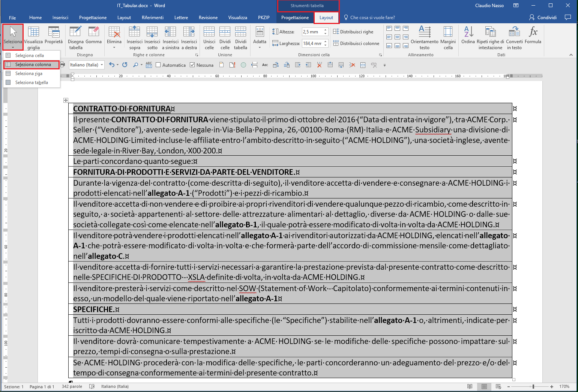Click Unisci celle icon
The width and height of the screenshot is (578, 392).
(x=209, y=37)
